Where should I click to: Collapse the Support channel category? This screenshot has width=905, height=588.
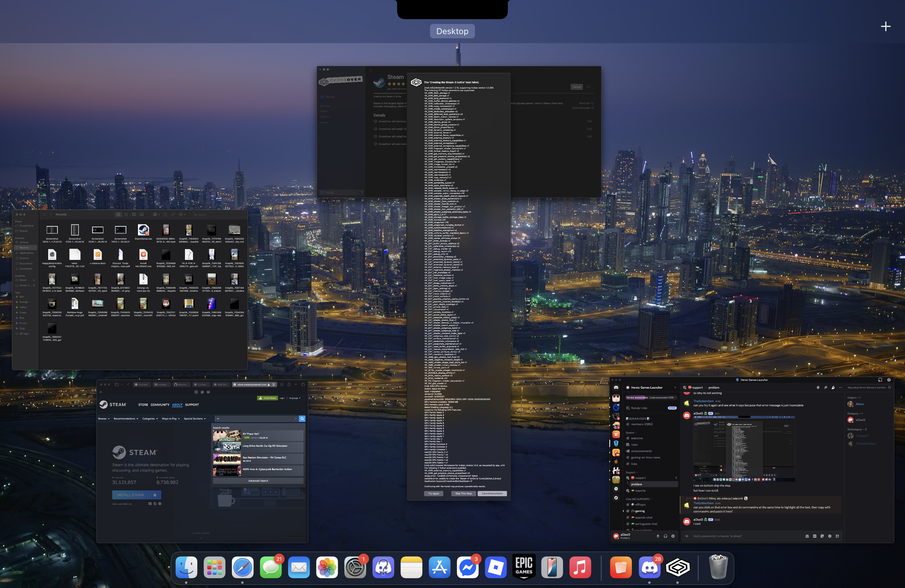tap(631, 472)
